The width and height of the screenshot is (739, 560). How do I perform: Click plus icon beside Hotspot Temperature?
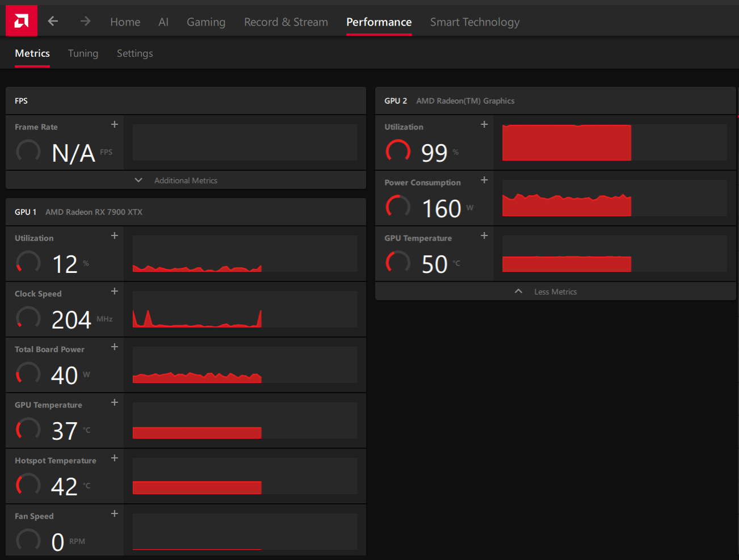point(115,458)
